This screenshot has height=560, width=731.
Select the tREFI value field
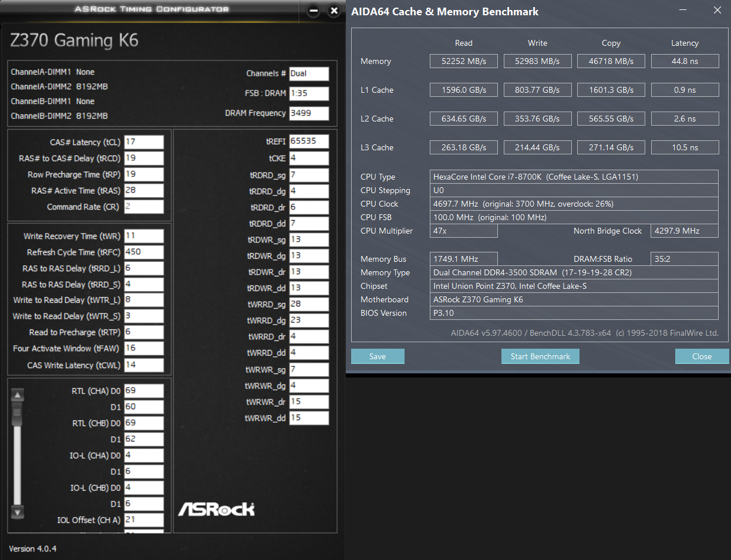pos(309,141)
